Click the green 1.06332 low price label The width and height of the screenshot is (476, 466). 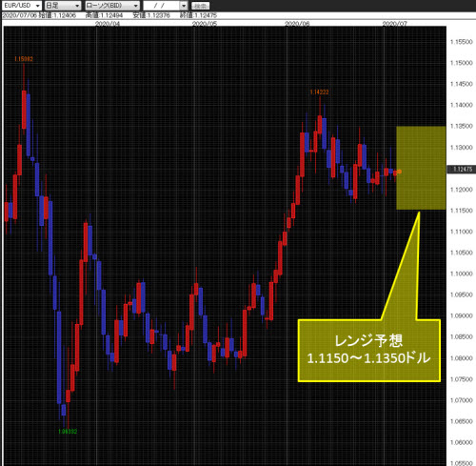(68, 432)
